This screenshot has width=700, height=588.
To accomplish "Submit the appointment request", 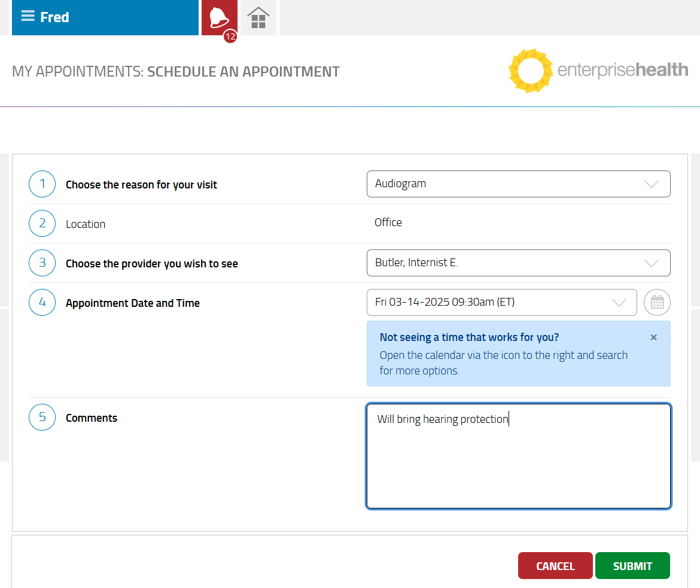I will pyautogui.click(x=632, y=566).
